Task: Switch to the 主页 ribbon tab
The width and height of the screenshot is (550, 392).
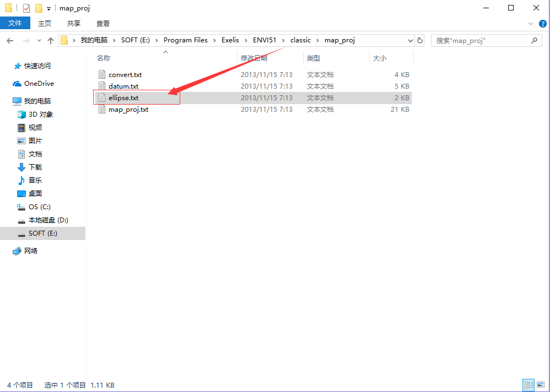Action: [45, 24]
